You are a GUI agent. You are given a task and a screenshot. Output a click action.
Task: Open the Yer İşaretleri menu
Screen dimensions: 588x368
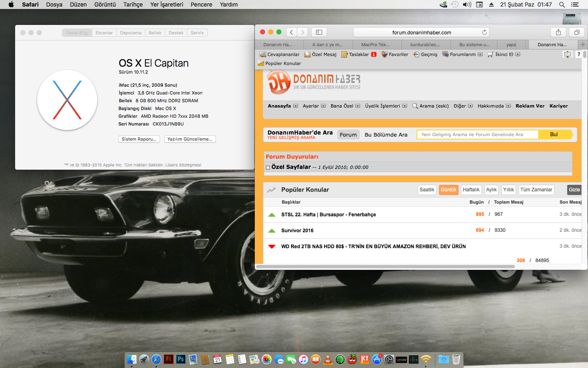coord(167,4)
